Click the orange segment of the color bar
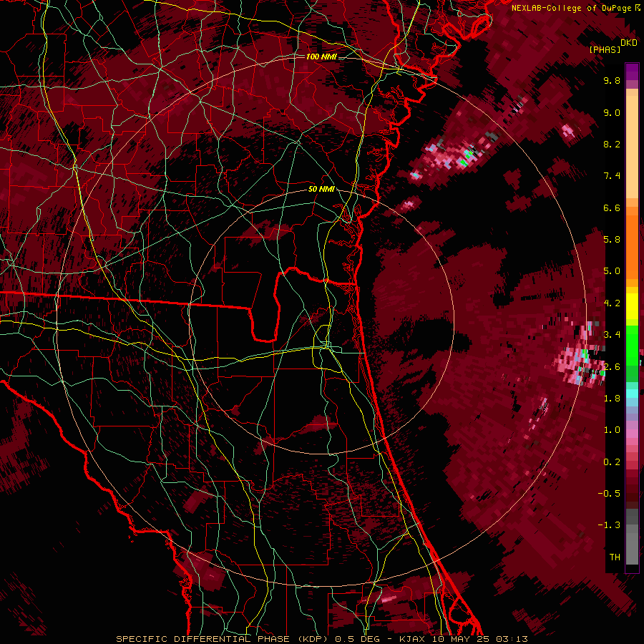This screenshot has width=644, height=644. click(x=632, y=246)
